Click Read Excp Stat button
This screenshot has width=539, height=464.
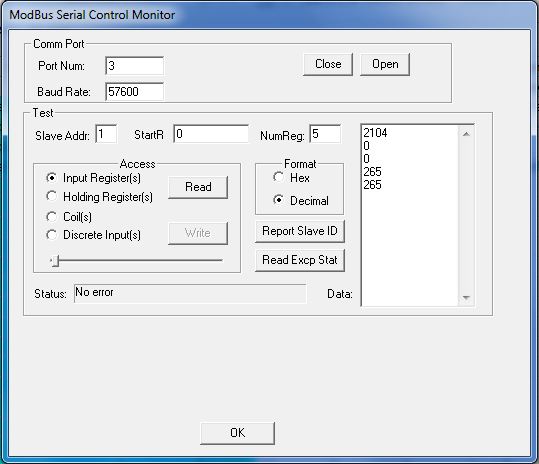point(300,260)
